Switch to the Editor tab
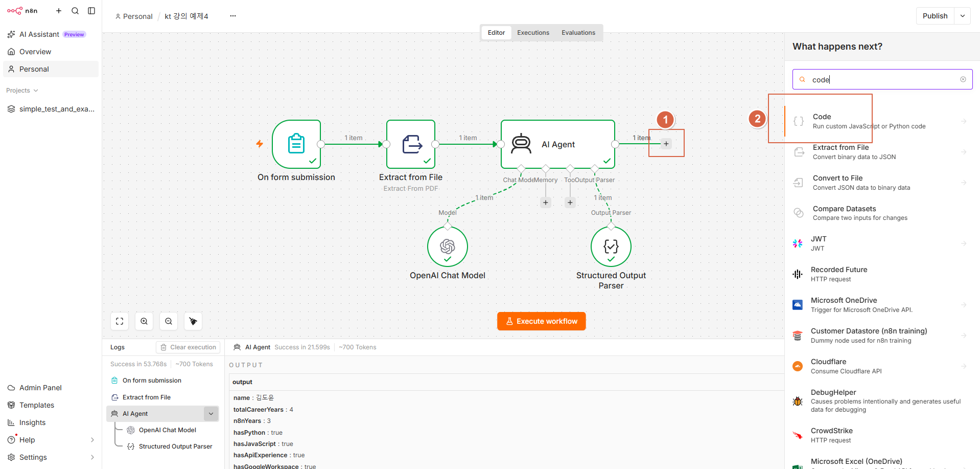 (x=496, y=33)
